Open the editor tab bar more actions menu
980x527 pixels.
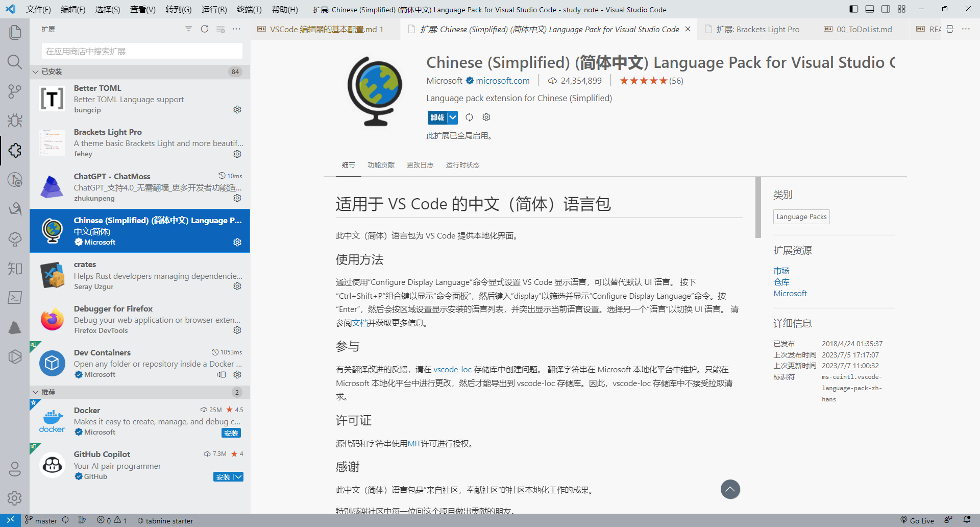pyautogui.click(x=966, y=29)
